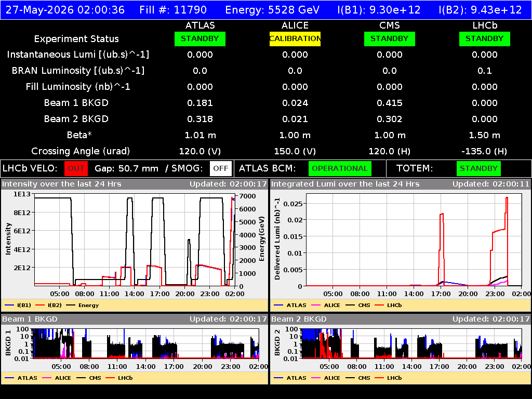Select ATLAS crossing angle 120.0 (V)
This screenshot has width=532, height=399.
click(200, 151)
